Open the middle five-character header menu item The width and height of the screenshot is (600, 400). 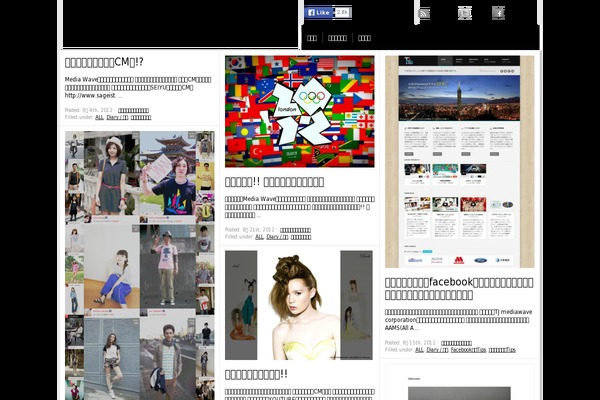[337, 38]
